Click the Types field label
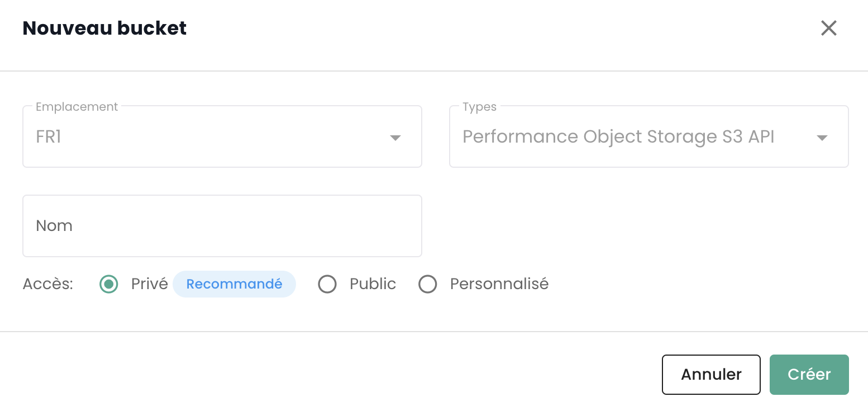The width and height of the screenshot is (868, 406). pos(479,107)
